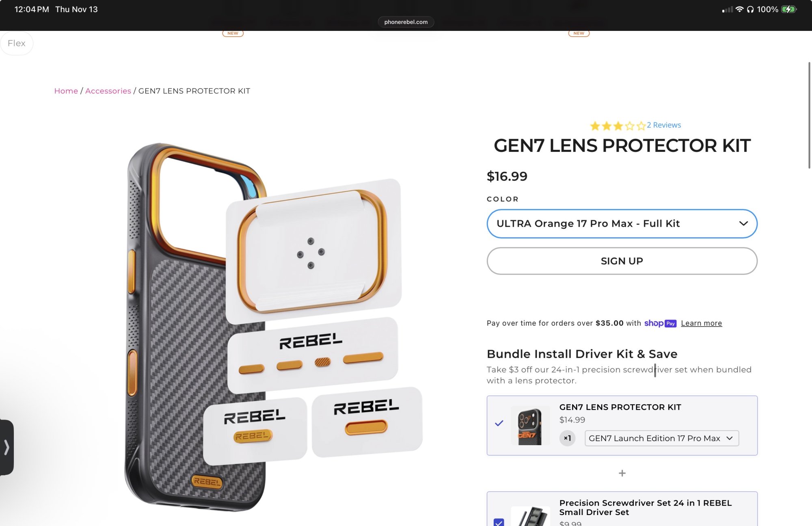Image resolution: width=812 pixels, height=526 pixels.
Task: Click the headphones status icon
Action: click(750, 9)
